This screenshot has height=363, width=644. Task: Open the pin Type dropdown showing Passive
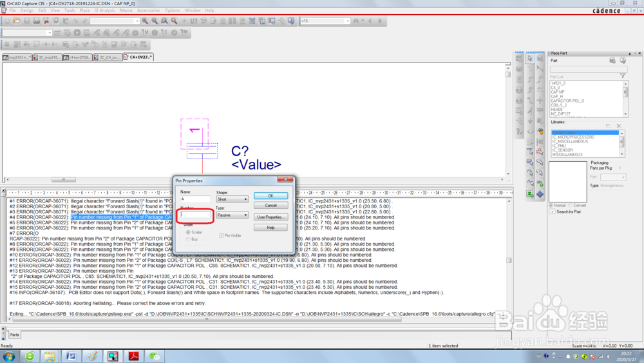[232, 215]
